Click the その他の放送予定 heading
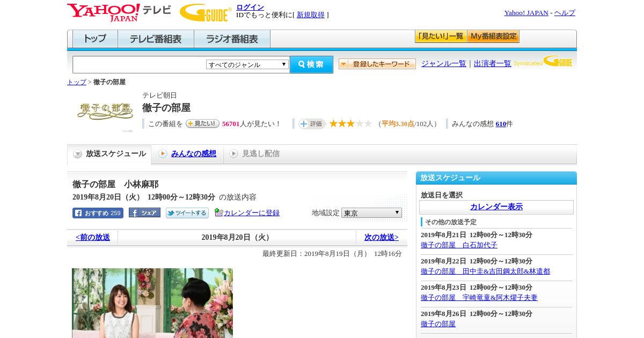This screenshot has width=644, height=338. click(451, 222)
